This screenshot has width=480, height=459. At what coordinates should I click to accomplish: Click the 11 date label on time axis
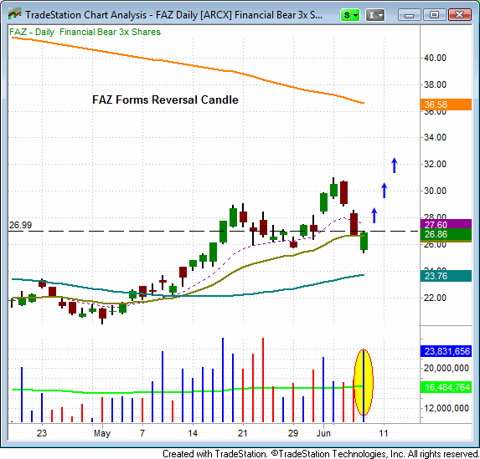tap(384, 433)
